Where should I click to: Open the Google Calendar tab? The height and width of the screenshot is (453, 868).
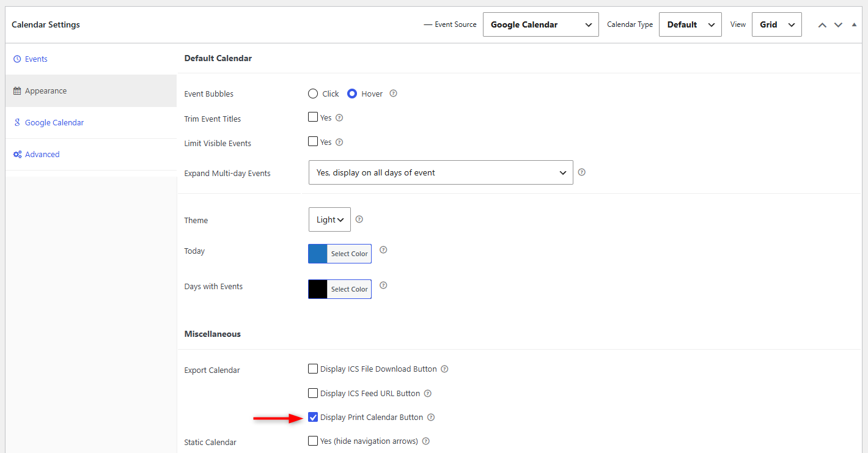(x=91, y=123)
